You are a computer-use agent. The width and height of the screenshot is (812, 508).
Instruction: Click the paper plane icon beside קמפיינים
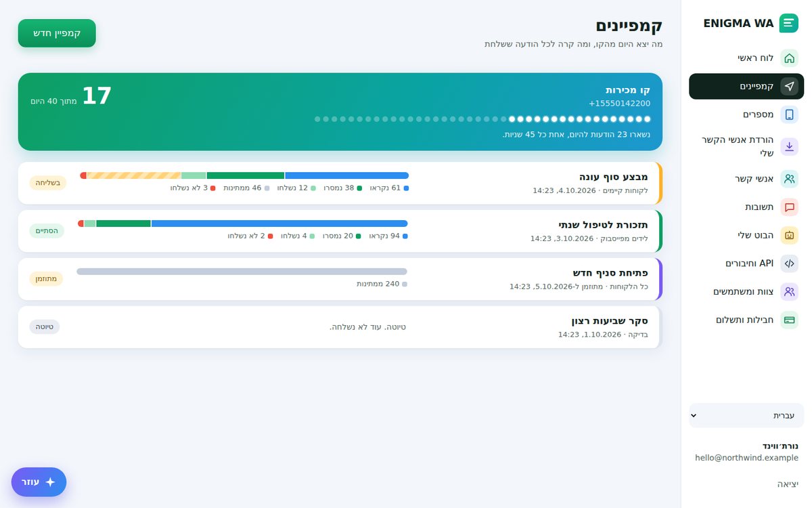tap(789, 86)
